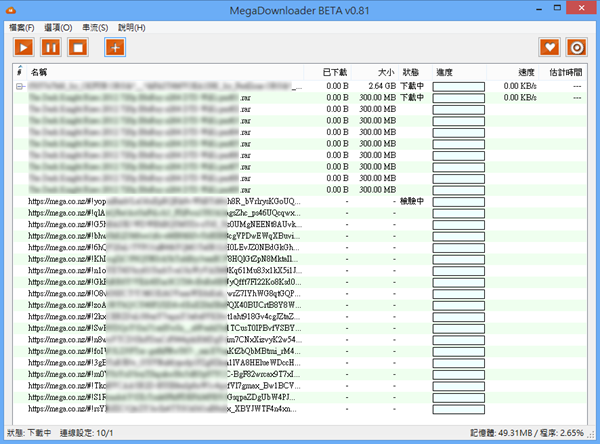Select the mega link starting with !6hQ
The width and height of the screenshot is (600, 444).
(164, 247)
